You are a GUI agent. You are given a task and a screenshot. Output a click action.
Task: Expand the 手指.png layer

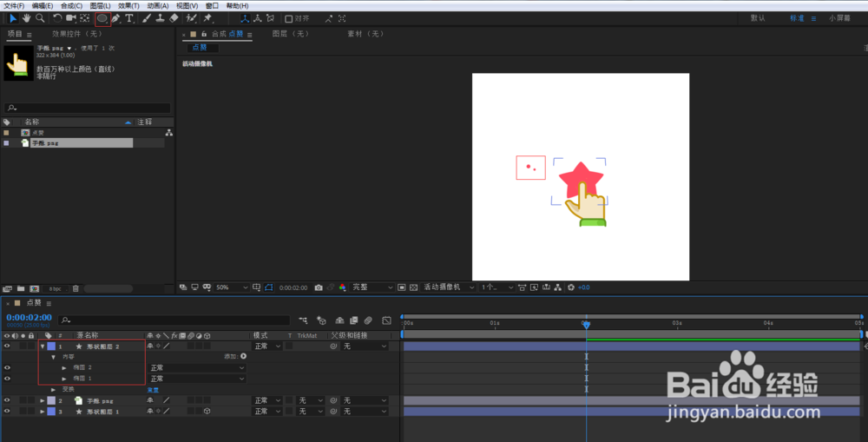pyautogui.click(x=42, y=400)
